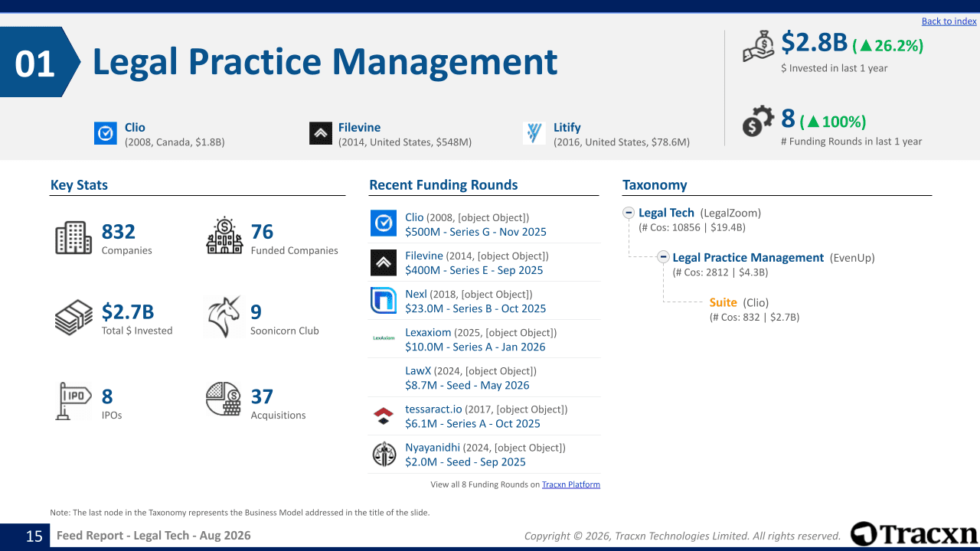Open Clio company link in header
The height and width of the screenshot is (551, 980).
135,128
